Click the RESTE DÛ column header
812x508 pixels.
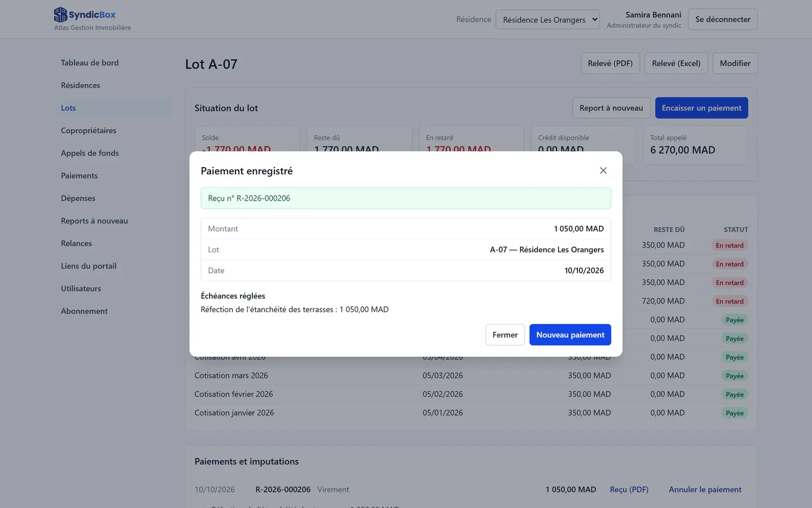[x=669, y=230]
